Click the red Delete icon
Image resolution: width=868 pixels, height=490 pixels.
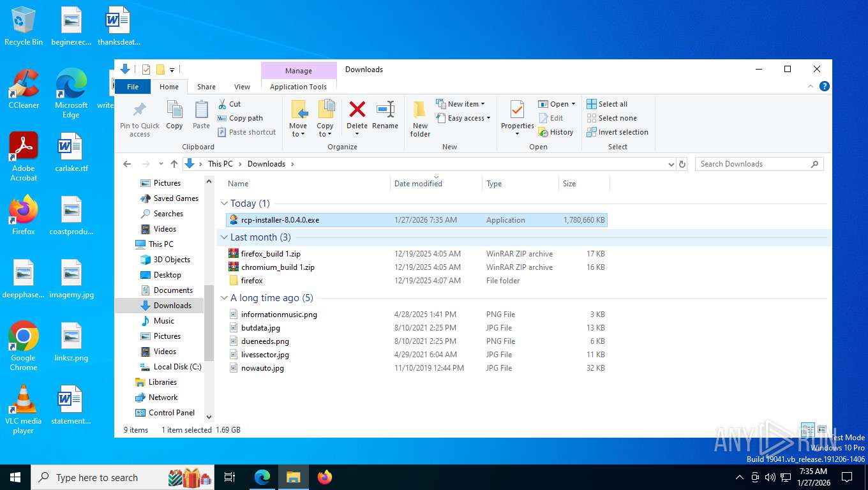pyautogui.click(x=357, y=109)
